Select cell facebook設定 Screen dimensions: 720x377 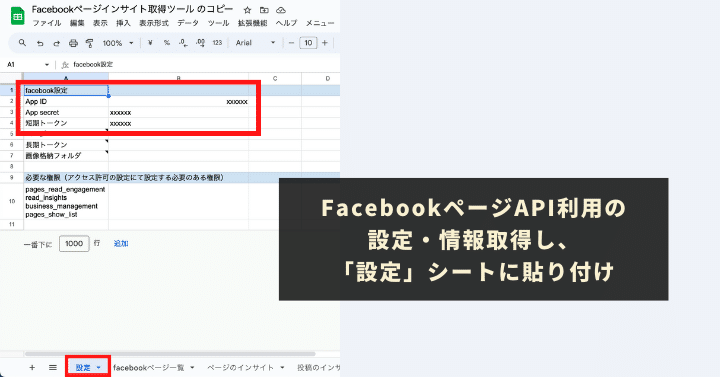66,90
